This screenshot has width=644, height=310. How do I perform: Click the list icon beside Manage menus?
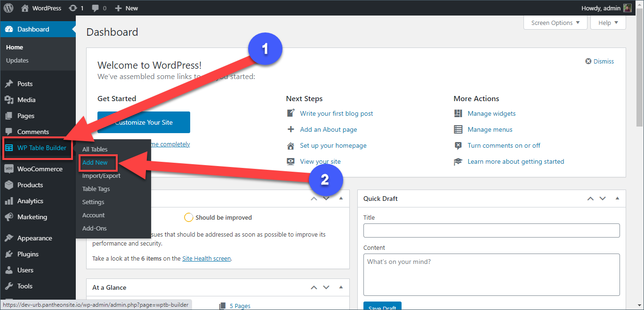point(458,129)
